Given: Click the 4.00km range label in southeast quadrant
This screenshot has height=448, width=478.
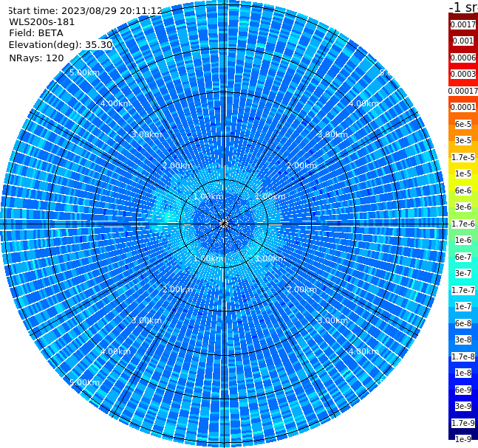Looking at the screenshot, I should point(364,351).
